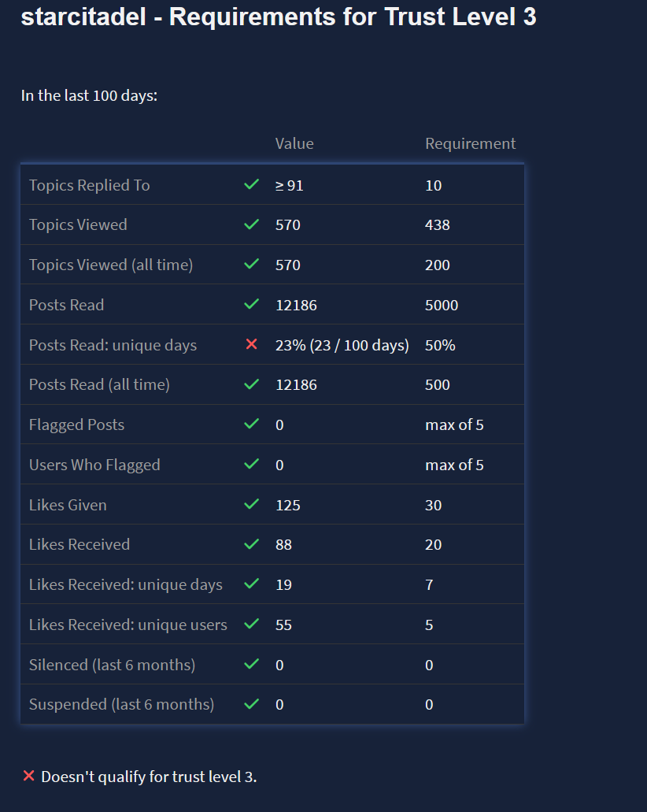Click the 23% (23 / 100 days) value
Image resolution: width=647 pixels, height=812 pixels.
coord(342,345)
